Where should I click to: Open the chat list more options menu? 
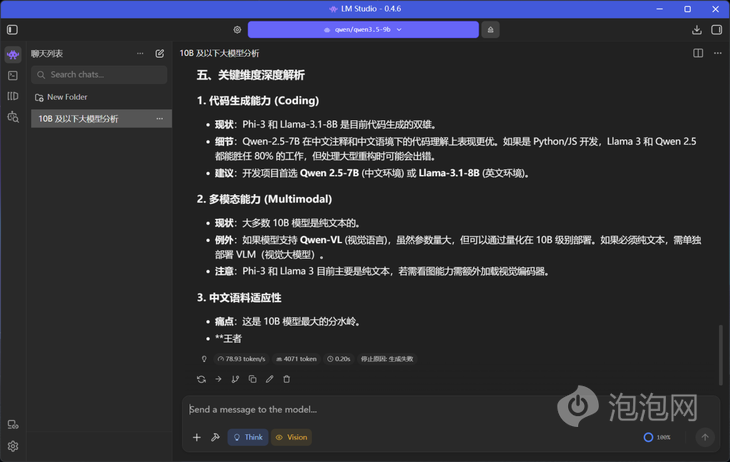[x=140, y=53]
